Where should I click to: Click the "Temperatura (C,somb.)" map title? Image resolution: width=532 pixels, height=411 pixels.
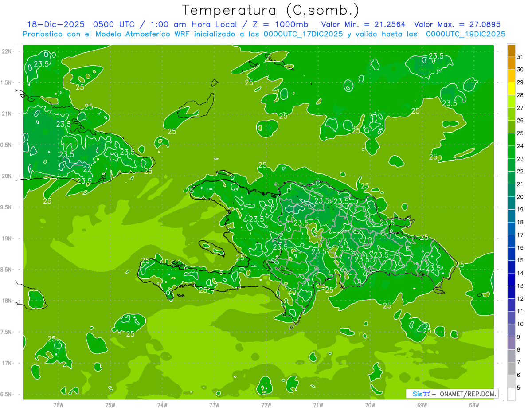coord(270,10)
